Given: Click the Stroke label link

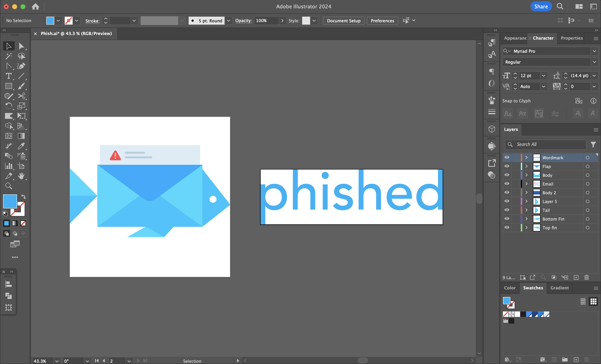Looking at the screenshot, I should tap(92, 21).
